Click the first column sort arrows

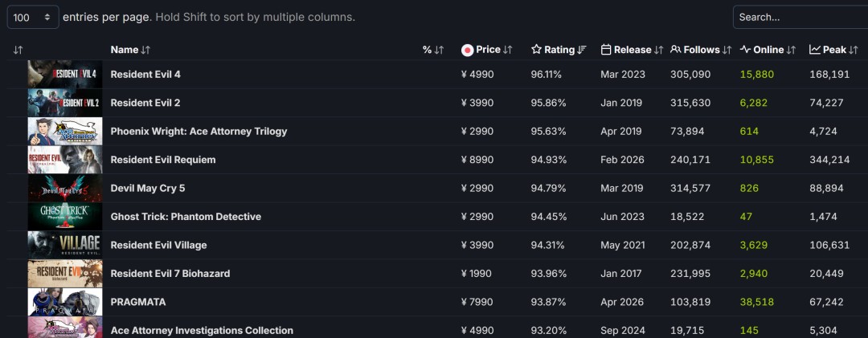[x=18, y=50]
